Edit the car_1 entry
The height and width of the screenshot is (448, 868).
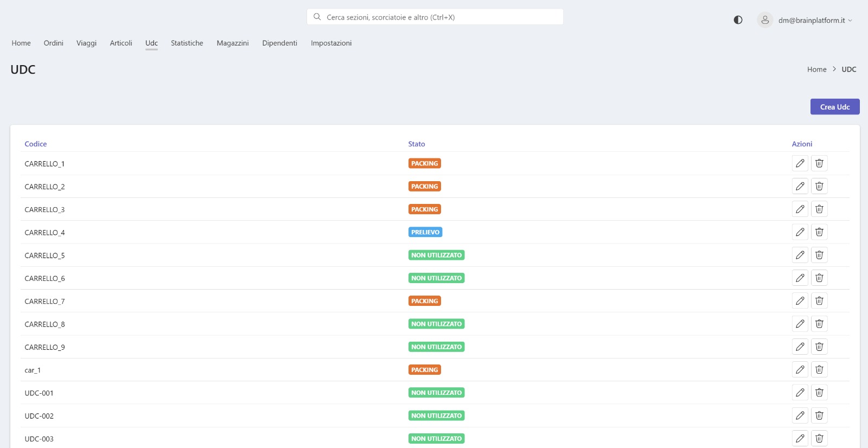click(800, 370)
